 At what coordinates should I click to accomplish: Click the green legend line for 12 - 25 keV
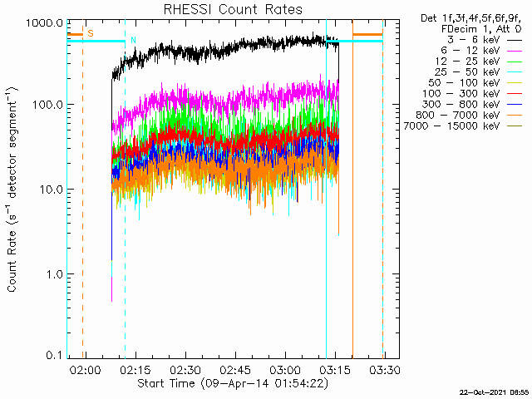[515, 62]
